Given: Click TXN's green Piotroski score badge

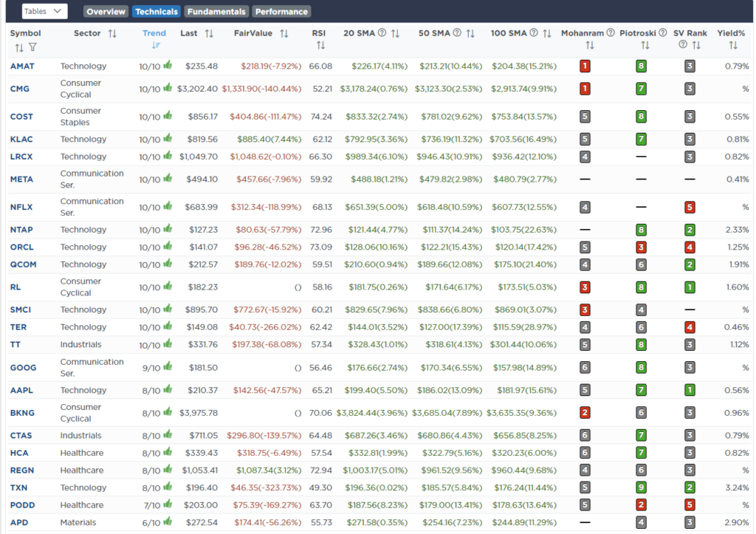Looking at the screenshot, I should [x=641, y=487].
